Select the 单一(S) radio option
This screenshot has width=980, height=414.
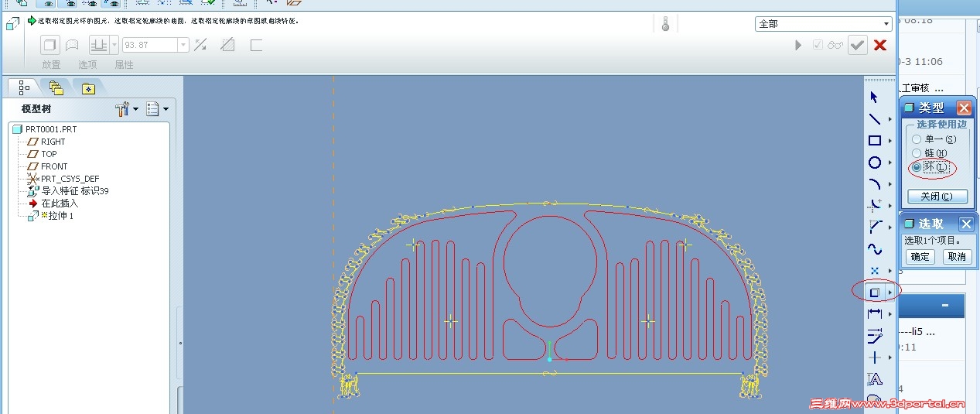click(917, 139)
